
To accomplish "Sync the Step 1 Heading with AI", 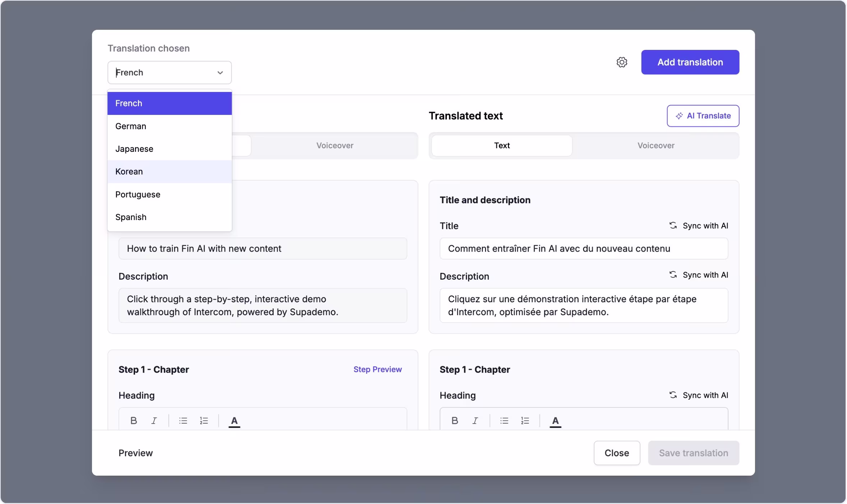I will point(699,395).
